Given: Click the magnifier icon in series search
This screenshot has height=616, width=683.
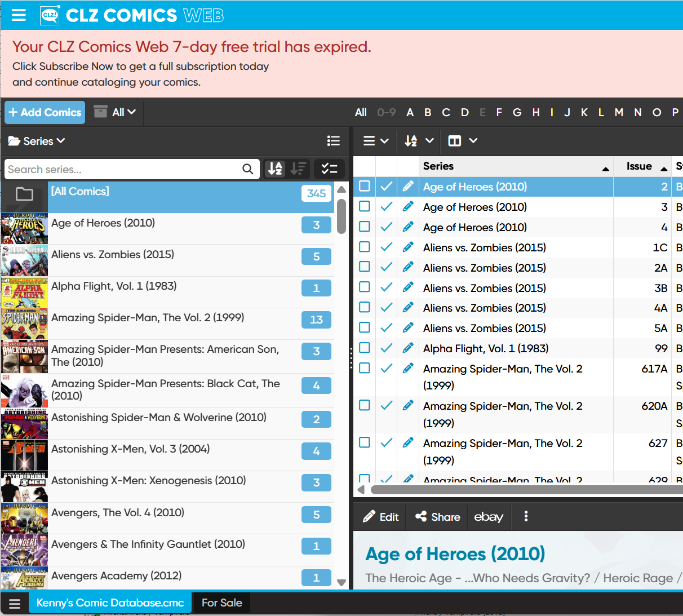Looking at the screenshot, I should 247,169.
